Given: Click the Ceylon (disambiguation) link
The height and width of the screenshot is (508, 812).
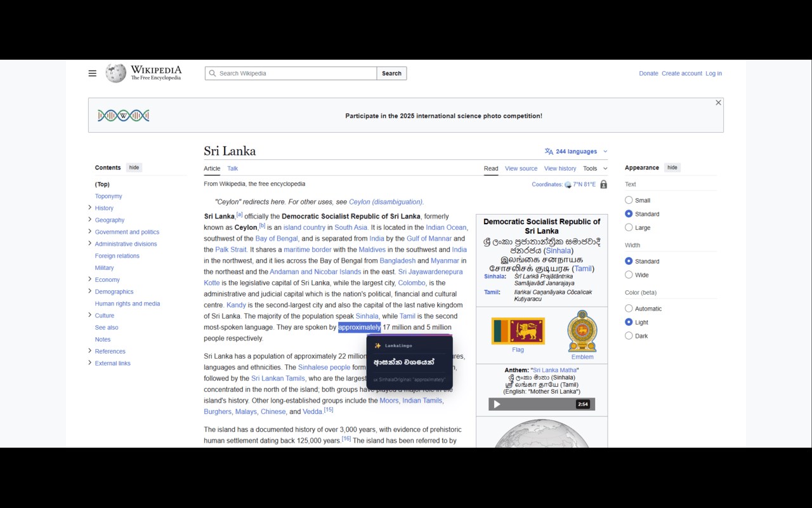Looking at the screenshot, I should (386, 202).
